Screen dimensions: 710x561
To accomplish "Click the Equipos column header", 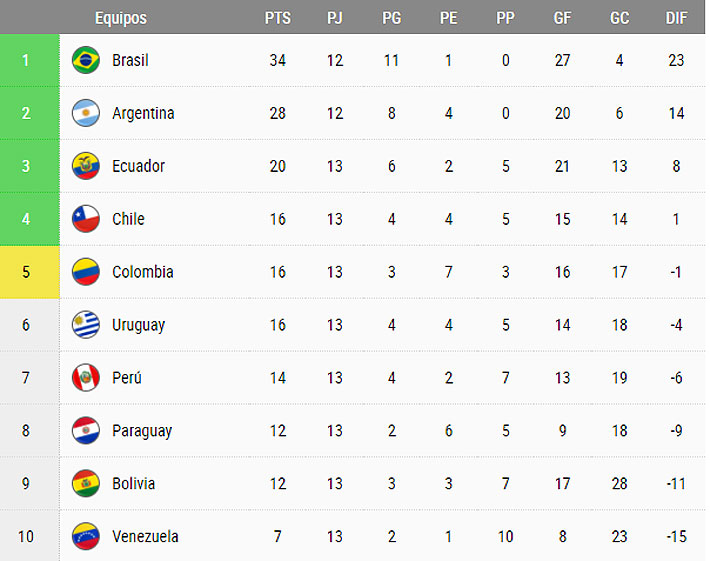I will [121, 18].
